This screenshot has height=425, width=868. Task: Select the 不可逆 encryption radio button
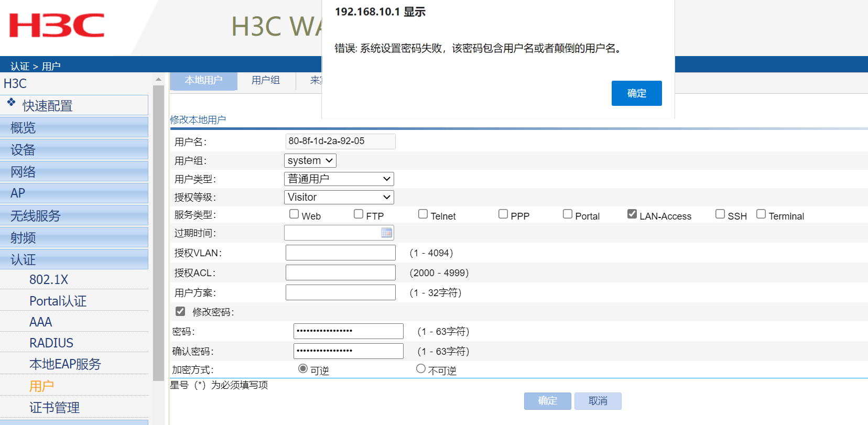pos(421,368)
